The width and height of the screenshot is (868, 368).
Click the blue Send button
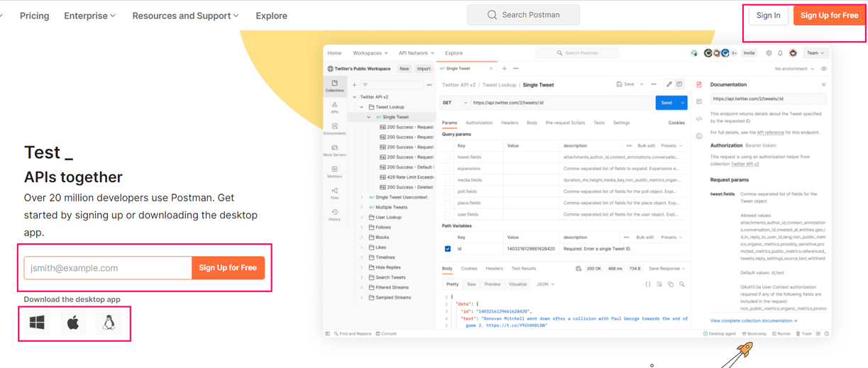666,103
